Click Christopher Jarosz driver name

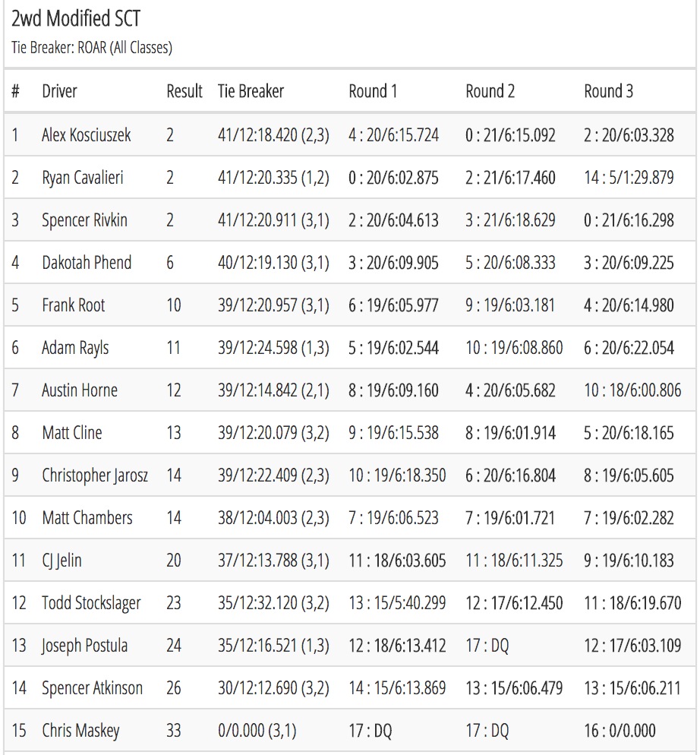[95, 475]
